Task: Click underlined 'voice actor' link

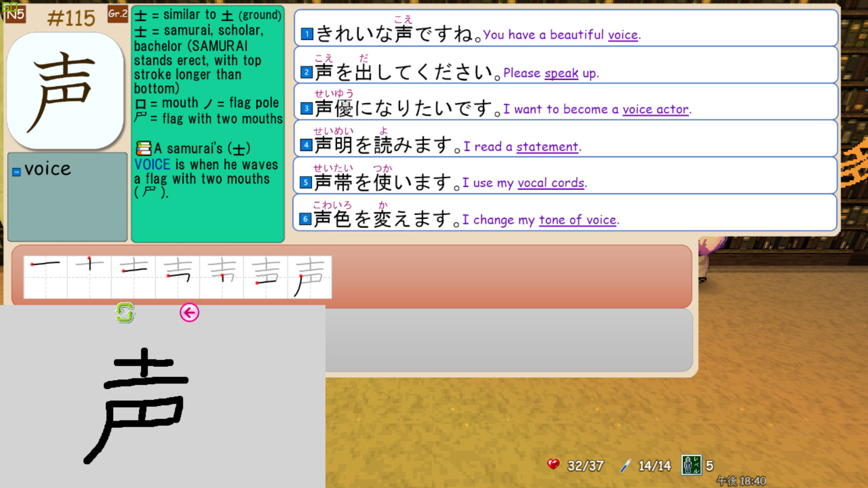Action: [656, 109]
